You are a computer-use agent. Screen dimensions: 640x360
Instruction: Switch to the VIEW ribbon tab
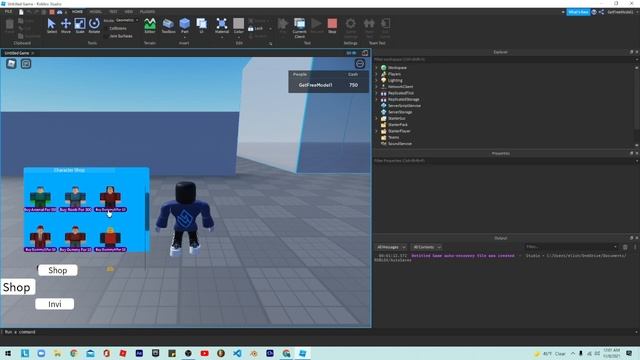coord(129,12)
